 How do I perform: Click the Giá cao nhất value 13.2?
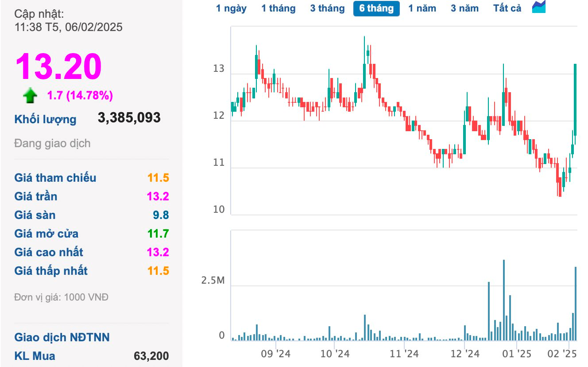point(159,253)
